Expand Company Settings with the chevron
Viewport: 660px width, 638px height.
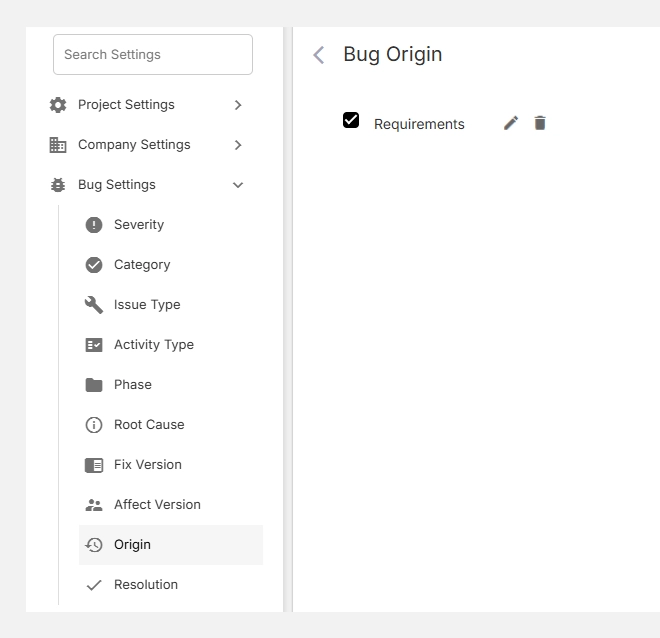238,145
